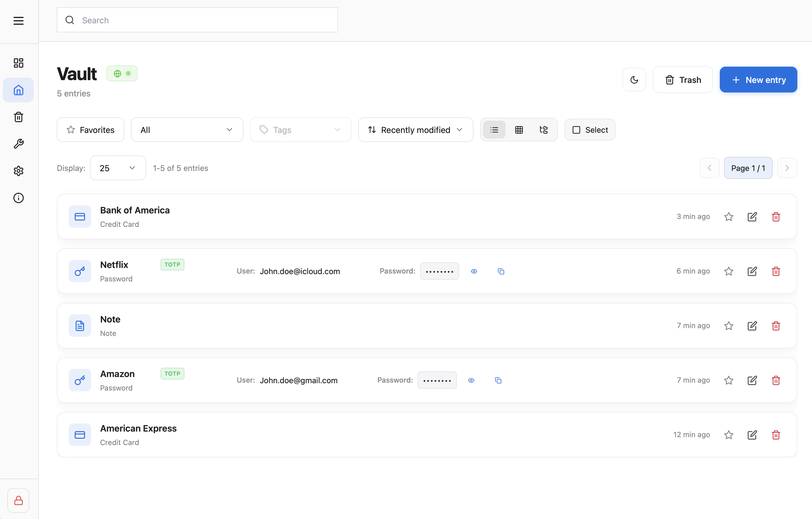
Task: Star the American Express entry as favorite
Action: (728, 435)
